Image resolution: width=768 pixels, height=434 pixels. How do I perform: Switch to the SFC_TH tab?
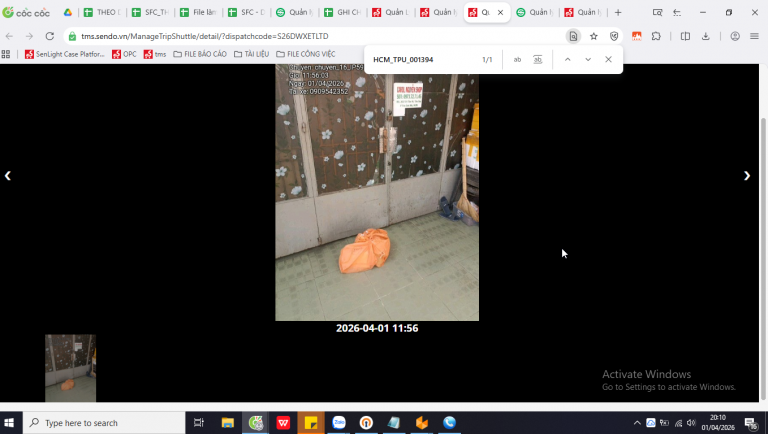150,12
